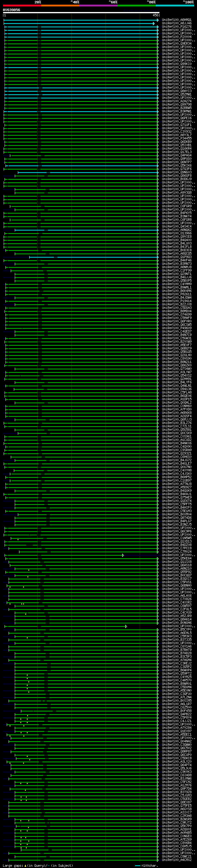
Task: Open hit UniRef100_P16276
Action: pyautogui.click(x=176, y=26)
